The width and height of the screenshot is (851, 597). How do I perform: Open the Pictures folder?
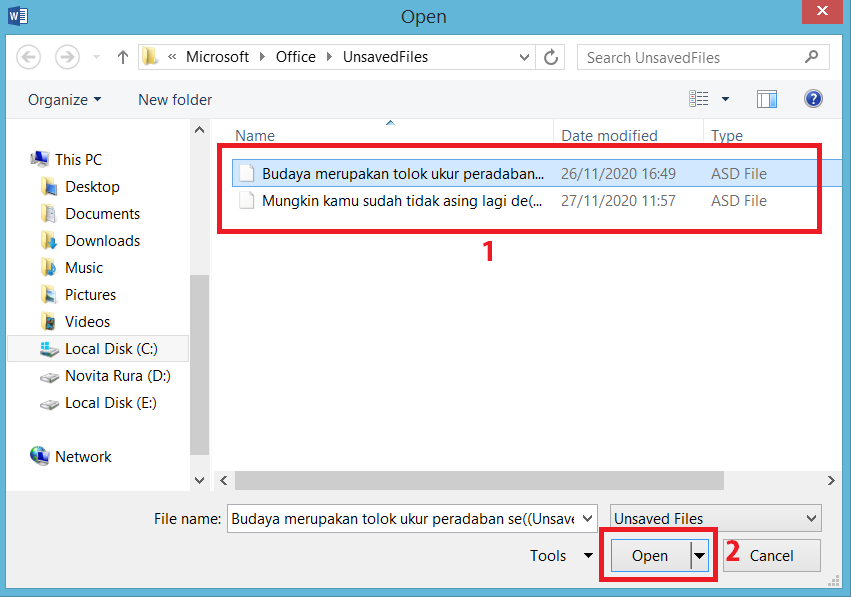(x=78, y=295)
